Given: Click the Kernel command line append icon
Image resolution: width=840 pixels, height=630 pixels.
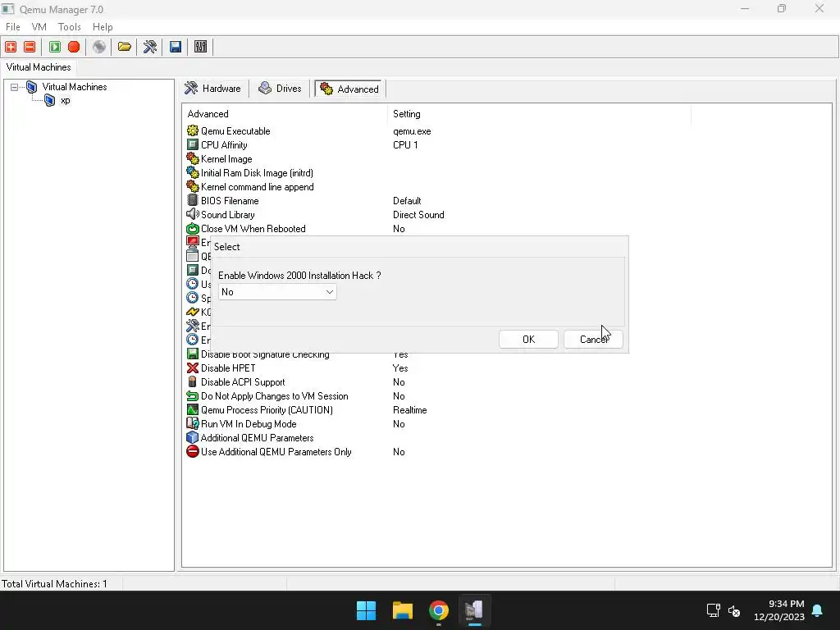Looking at the screenshot, I should [x=192, y=186].
